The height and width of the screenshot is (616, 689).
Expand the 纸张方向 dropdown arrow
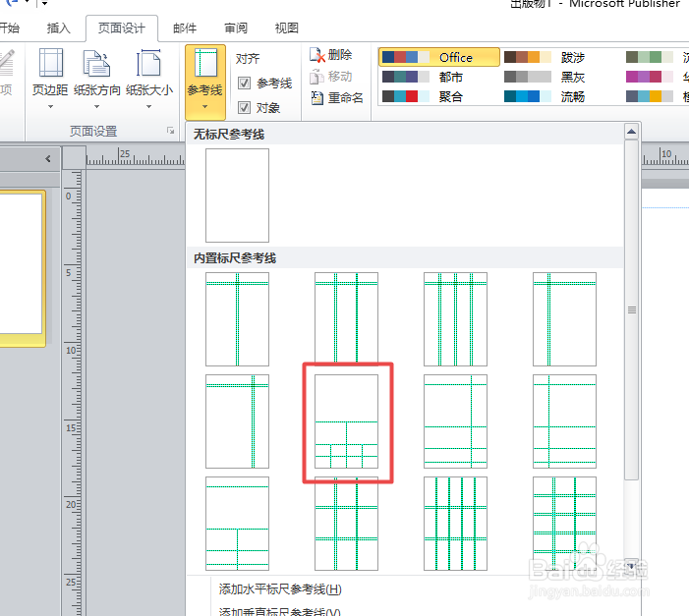(x=96, y=107)
